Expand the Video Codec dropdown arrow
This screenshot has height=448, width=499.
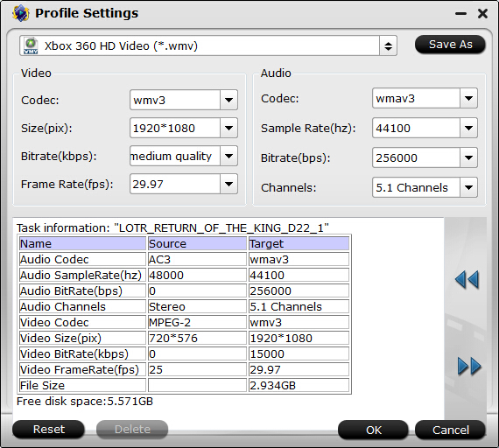pos(228,101)
